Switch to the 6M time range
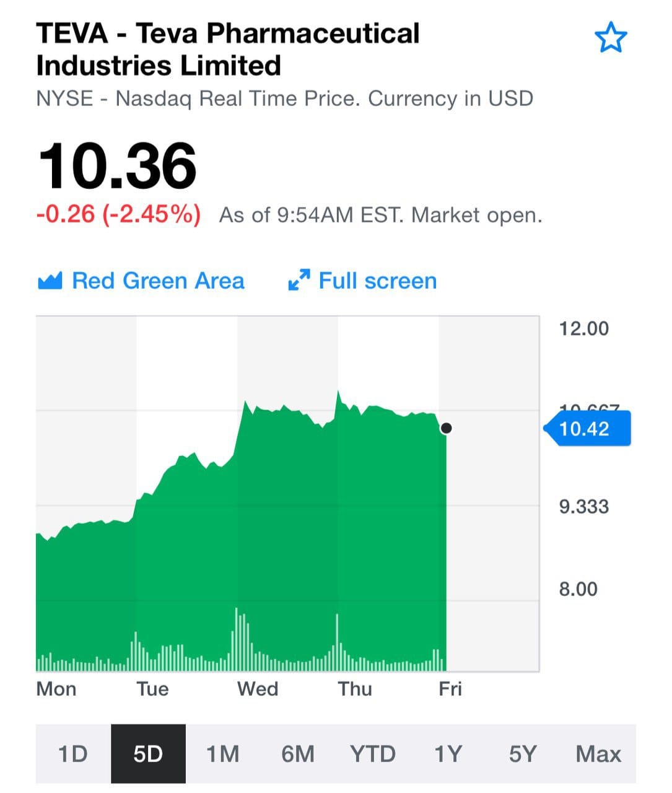This screenshot has height=793, width=672. pyautogui.click(x=298, y=753)
